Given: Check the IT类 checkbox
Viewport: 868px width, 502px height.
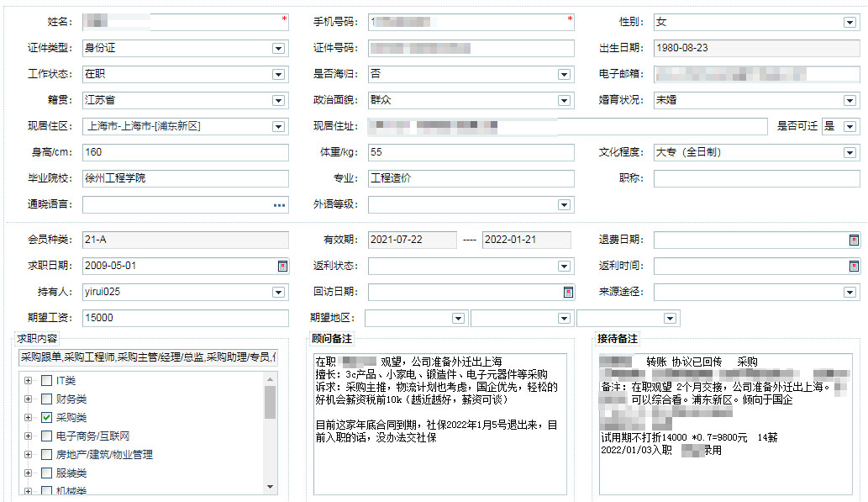Looking at the screenshot, I should tap(46, 381).
